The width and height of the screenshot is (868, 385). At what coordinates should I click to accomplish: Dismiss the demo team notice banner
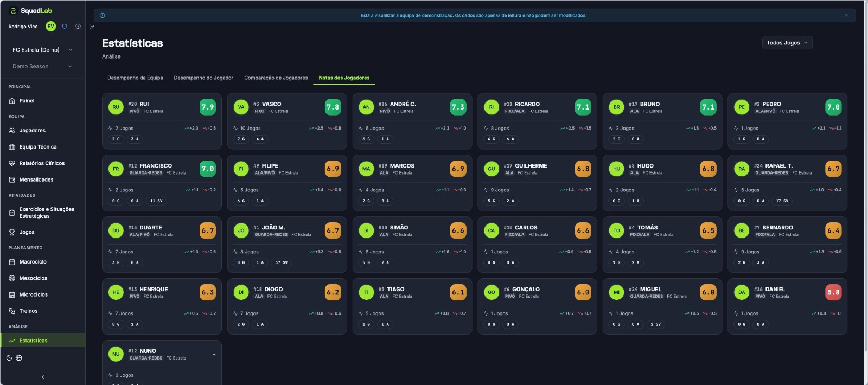(x=846, y=15)
